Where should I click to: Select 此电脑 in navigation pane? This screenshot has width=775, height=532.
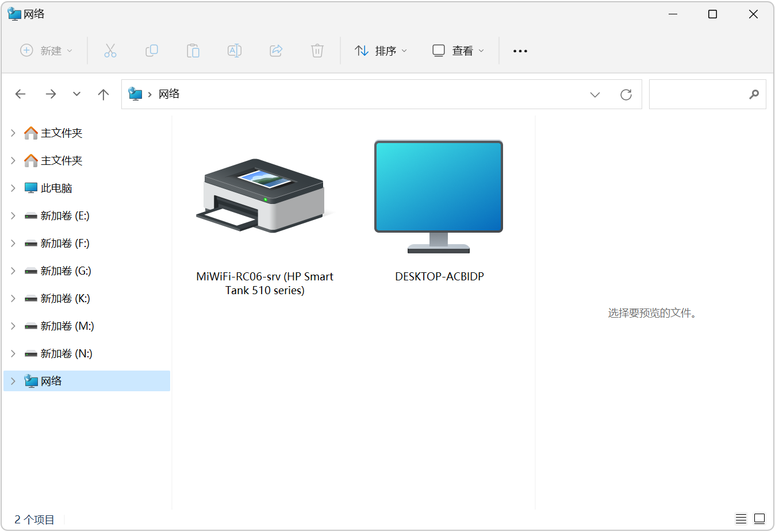point(87,188)
